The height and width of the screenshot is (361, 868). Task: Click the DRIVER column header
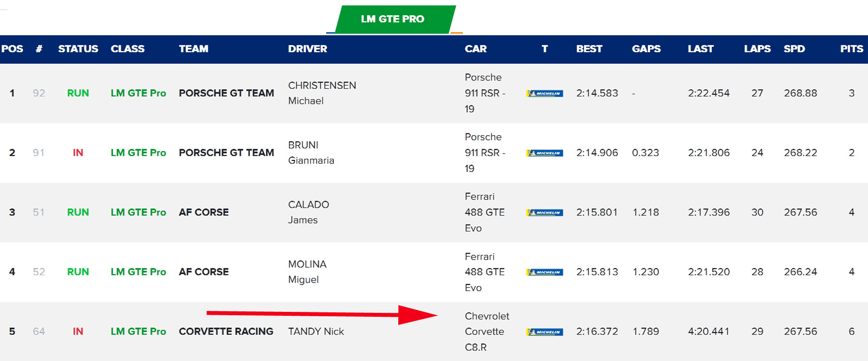[307, 49]
